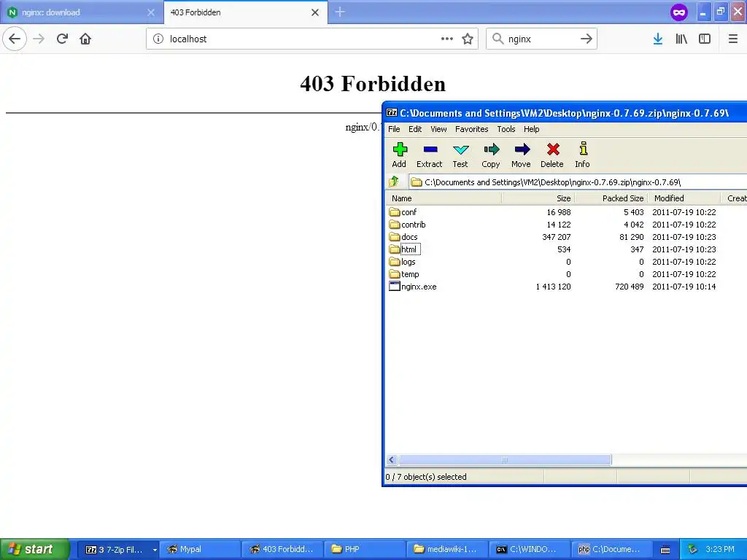Click the 7-Zip path address field
747x560 pixels.
(x=578, y=182)
